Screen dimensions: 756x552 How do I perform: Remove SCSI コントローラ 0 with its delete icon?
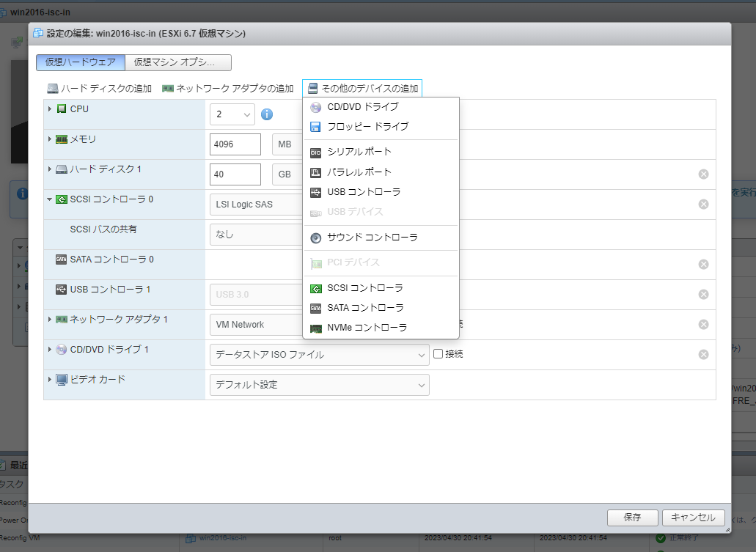[703, 204]
